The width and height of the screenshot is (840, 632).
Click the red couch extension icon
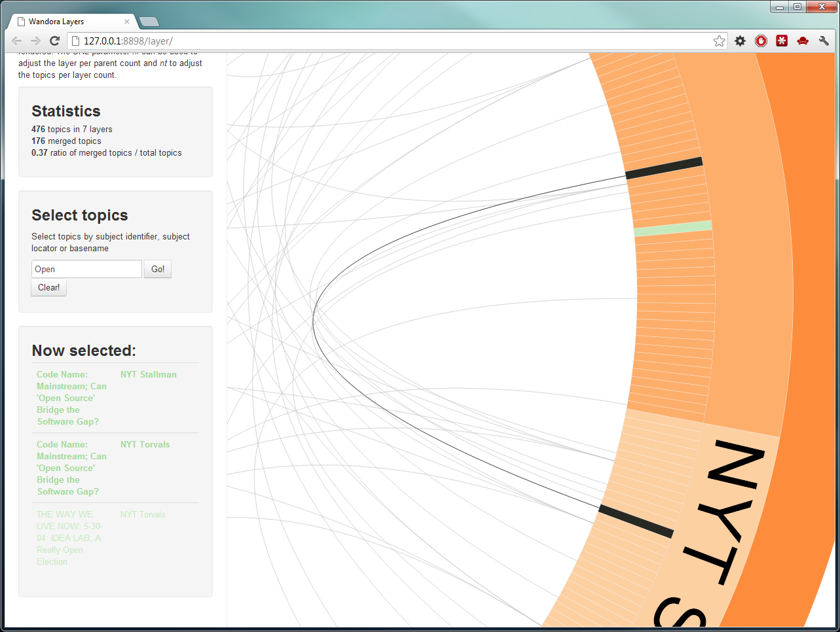coord(803,41)
